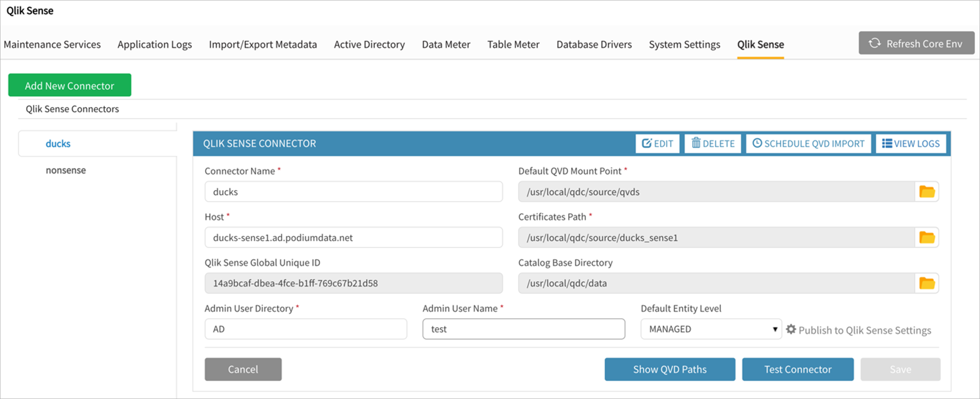
Task: Click the Save button
Action: click(x=900, y=369)
